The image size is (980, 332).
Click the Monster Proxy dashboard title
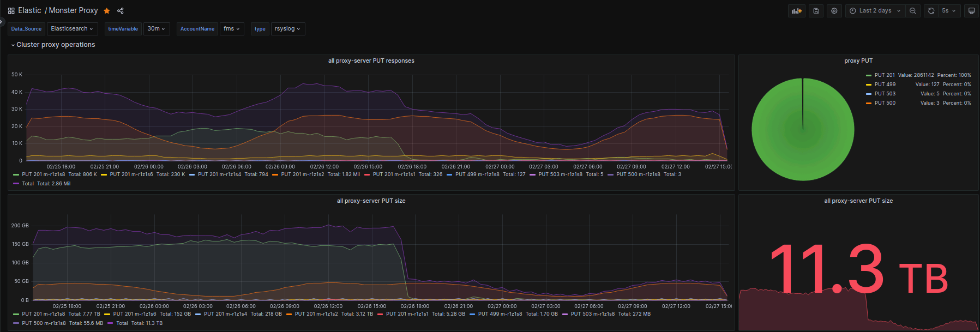pos(73,10)
